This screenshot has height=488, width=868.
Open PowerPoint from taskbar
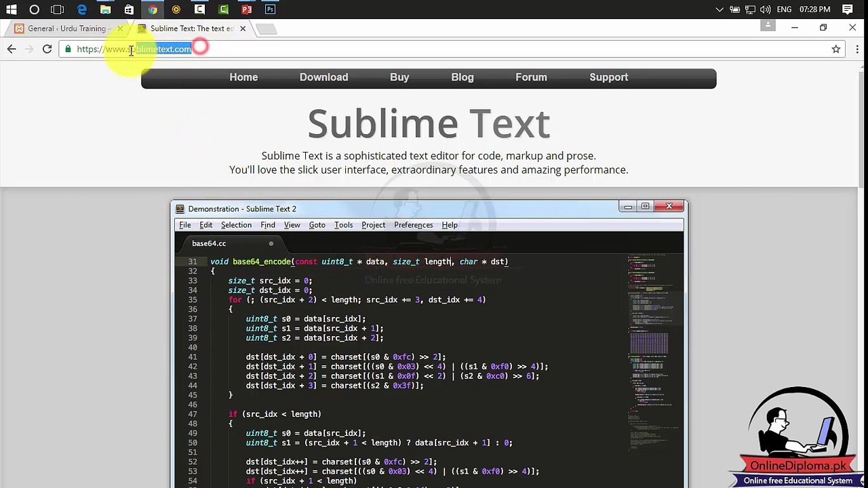coord(247,9)
